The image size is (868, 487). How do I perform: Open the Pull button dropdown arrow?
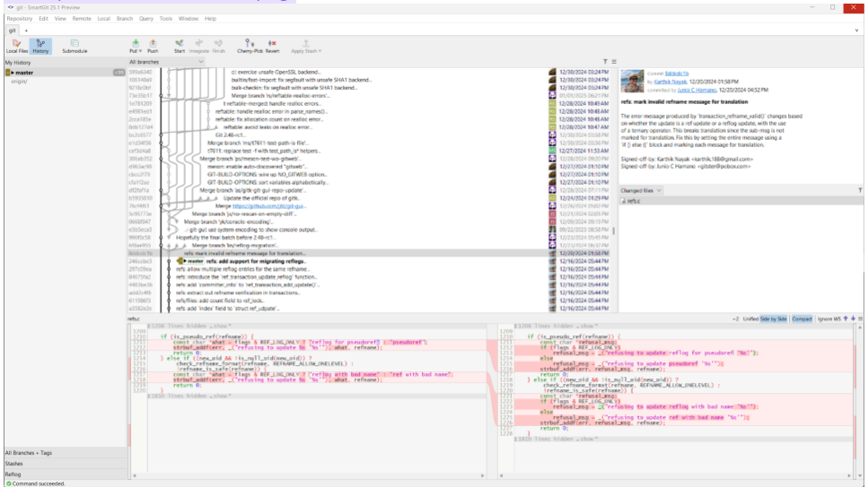click(140, 51)
